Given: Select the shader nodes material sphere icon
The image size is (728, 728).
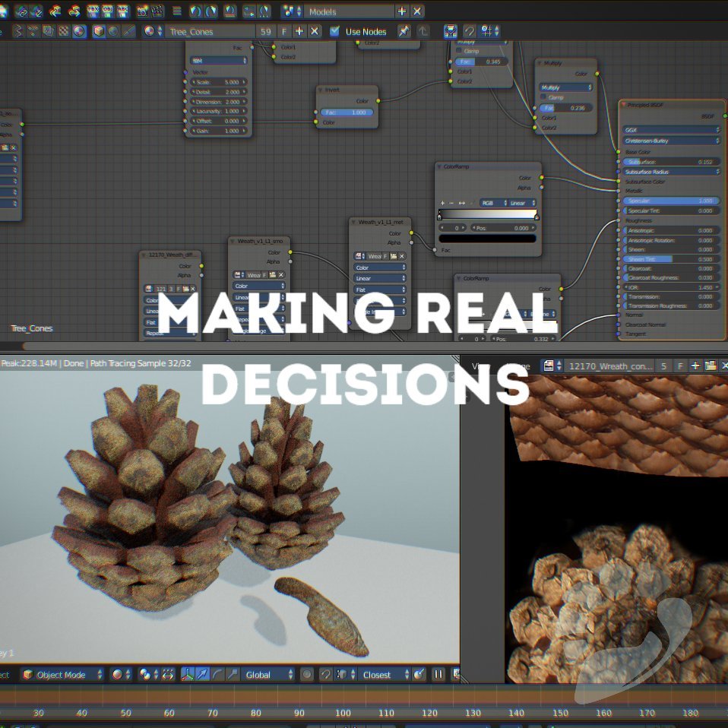Looking at the screenshot, I should [79, 31].
